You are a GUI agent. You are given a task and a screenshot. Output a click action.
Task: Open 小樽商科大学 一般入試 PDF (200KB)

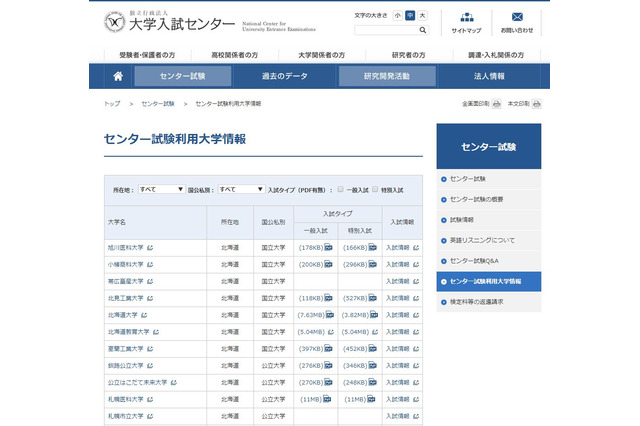tap(316, 264)
